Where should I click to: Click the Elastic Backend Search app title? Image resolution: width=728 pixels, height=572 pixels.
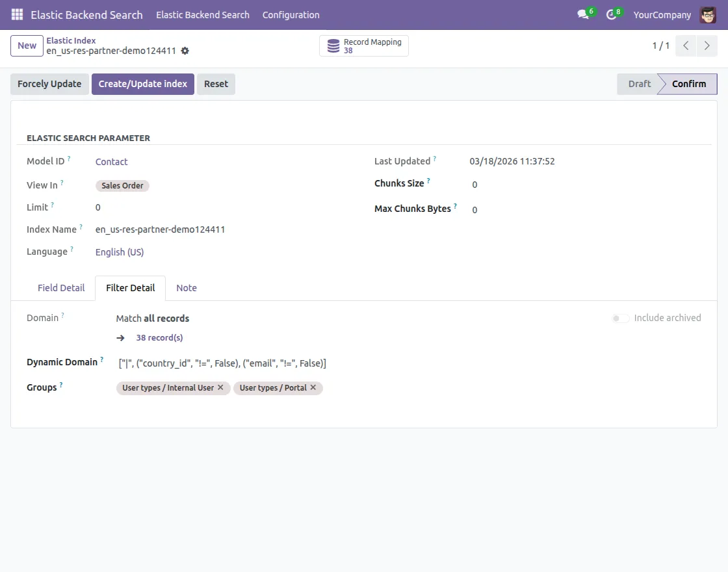click(x=86, y=15)
